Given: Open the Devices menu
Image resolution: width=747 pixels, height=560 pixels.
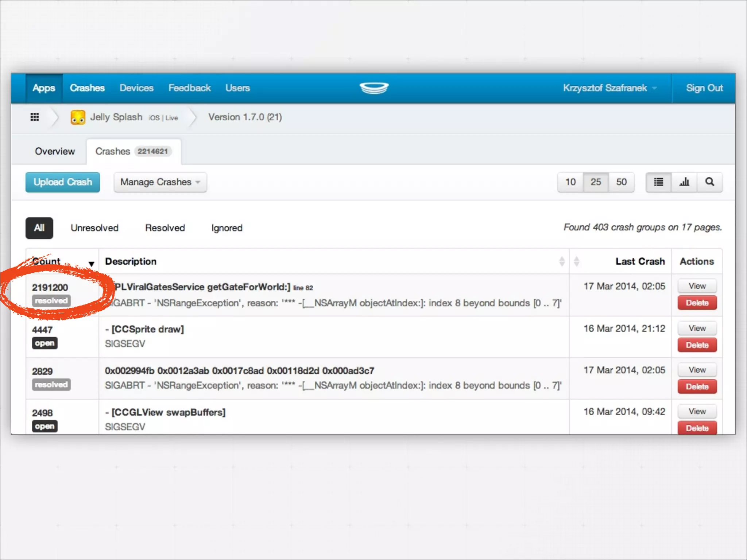Looking at the screenshot, I should (136, 88).
